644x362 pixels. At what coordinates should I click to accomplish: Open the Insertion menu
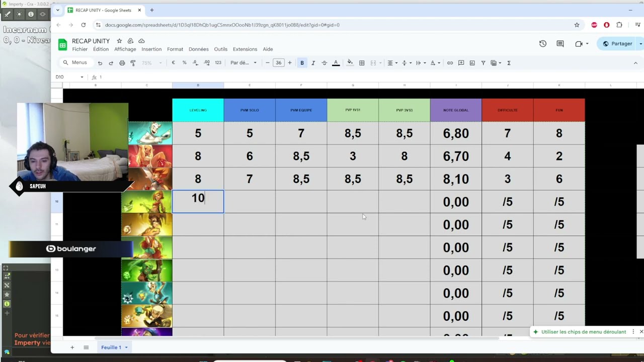point(151,49)
